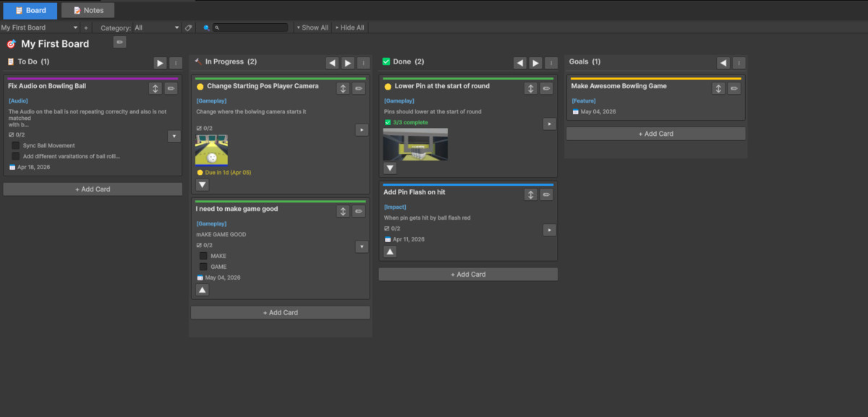Move the To Do column right
This screenshot has height=417, width=868.
(160, 63)
